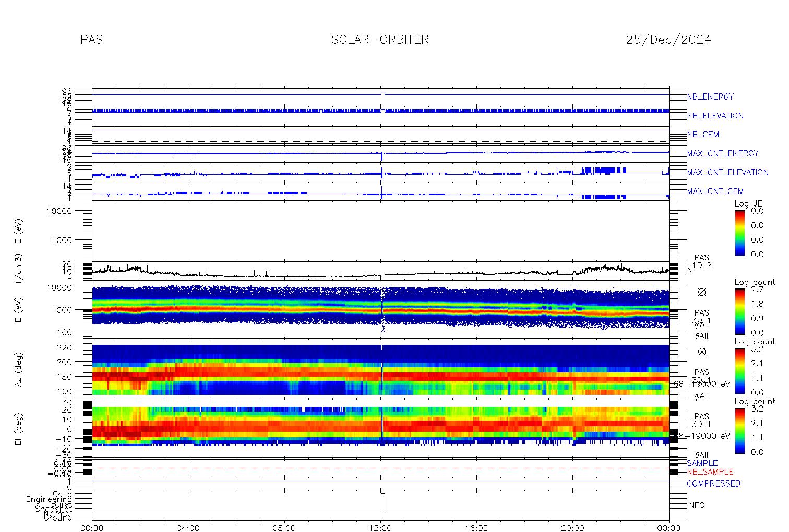Click the crossed-circle symbol beside the azimuth panel
Screen dimensions: 789x532
pyautogui.click(x=702, y=352)
